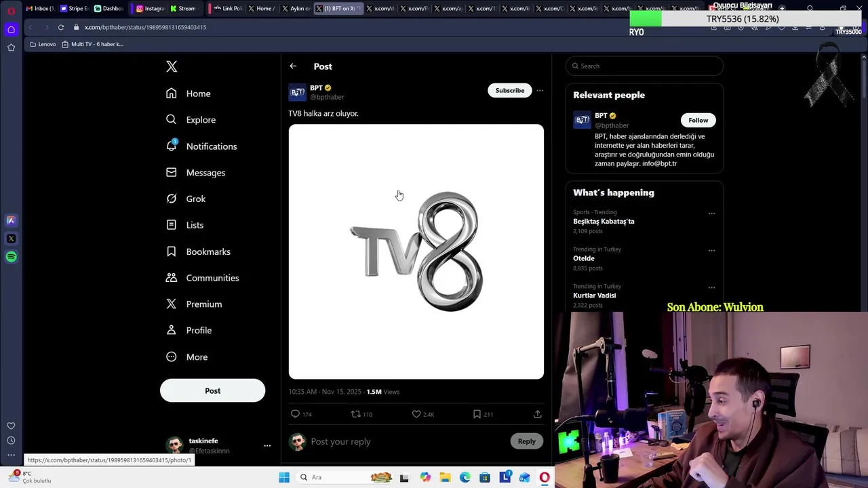Open Spotify in Opera sidebar
Viewport: 868px width, 488px height.
(11, 257)
